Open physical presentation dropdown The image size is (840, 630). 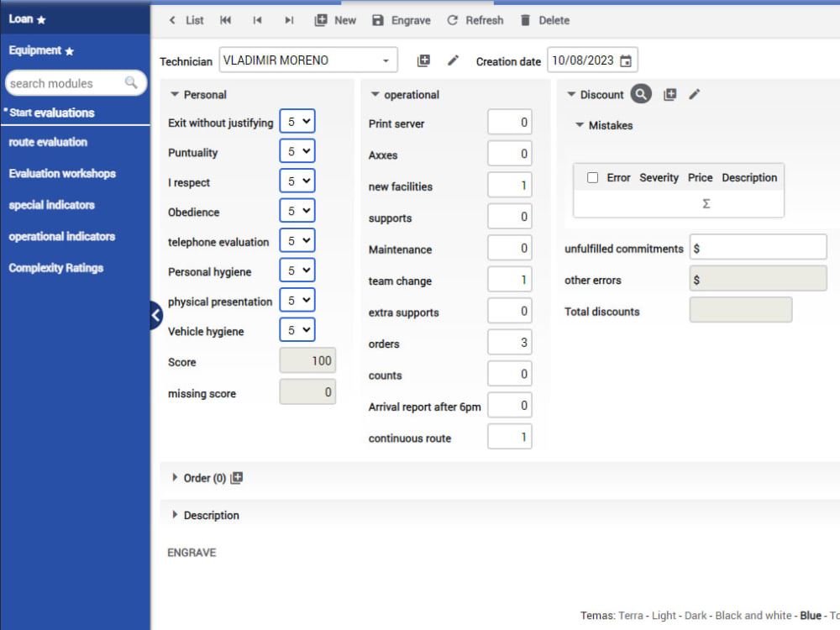pyautogui.click(x=297, y=300)
